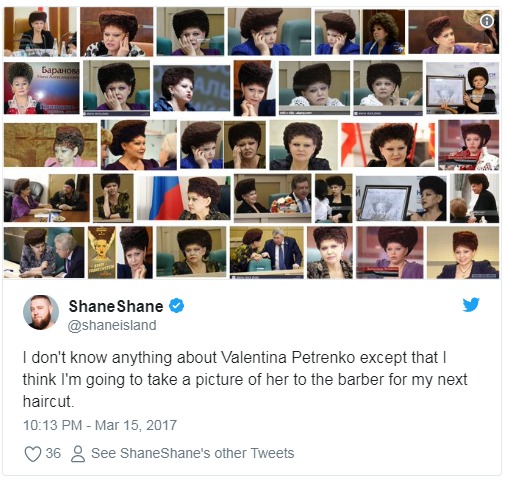Open the Bride of Frankenstein poster thumbnail
This screenshot has width=508, height=481.
102,252
